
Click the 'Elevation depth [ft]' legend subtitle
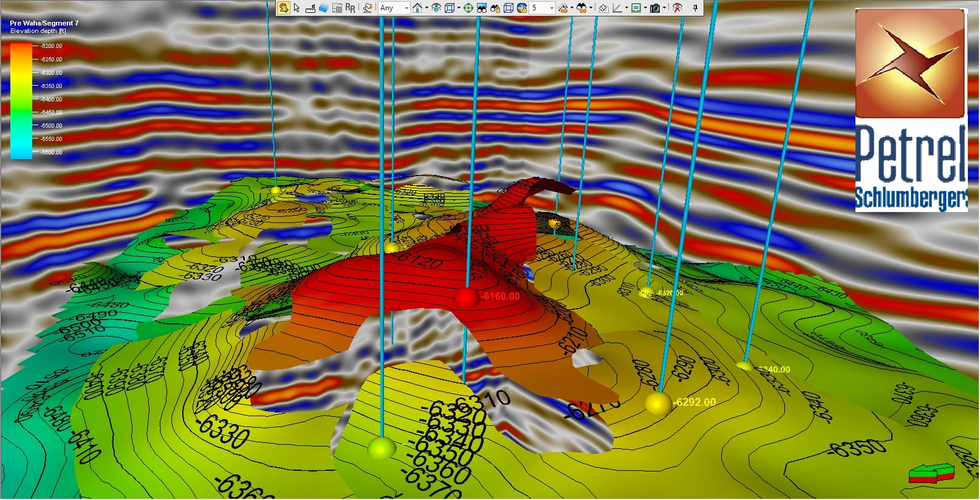38,30
